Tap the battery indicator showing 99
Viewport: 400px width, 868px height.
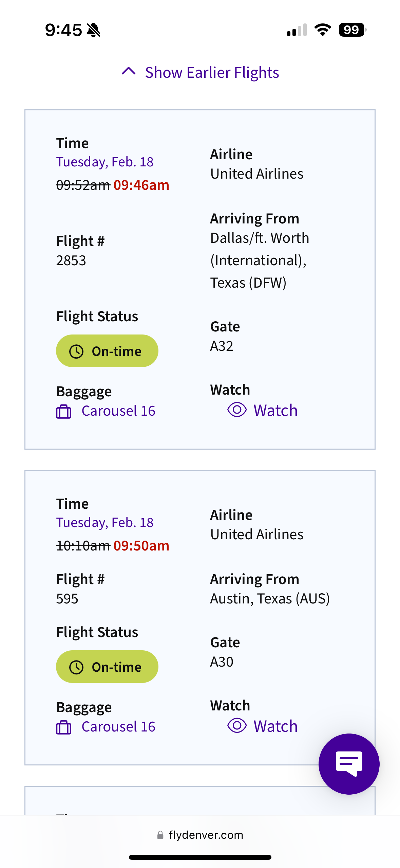point(352,30)
